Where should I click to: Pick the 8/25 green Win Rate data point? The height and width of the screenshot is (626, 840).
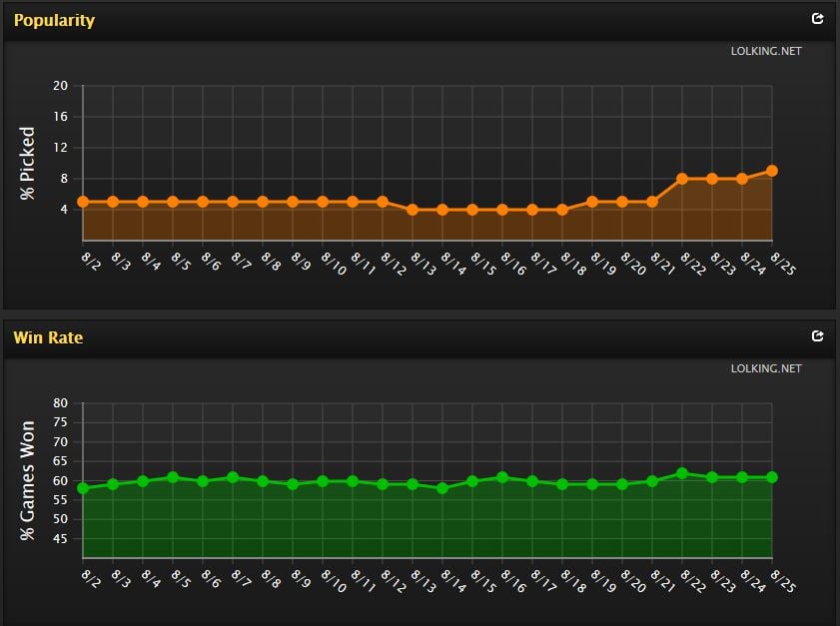coord(772,477)
